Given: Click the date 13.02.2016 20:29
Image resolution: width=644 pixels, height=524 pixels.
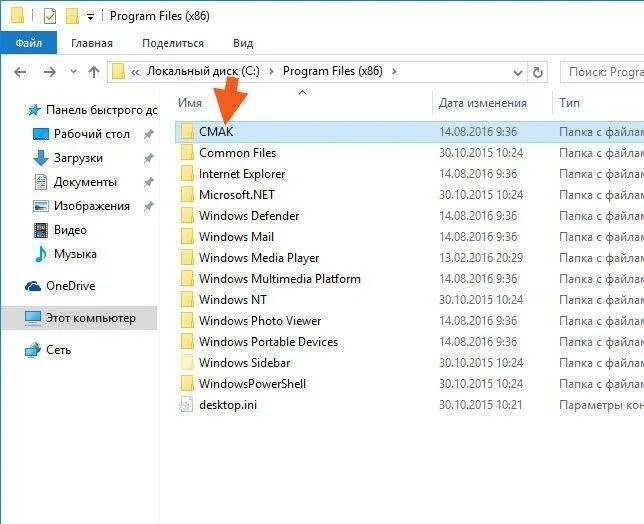Looking at the screenshot, I should [x=481, y=258].
